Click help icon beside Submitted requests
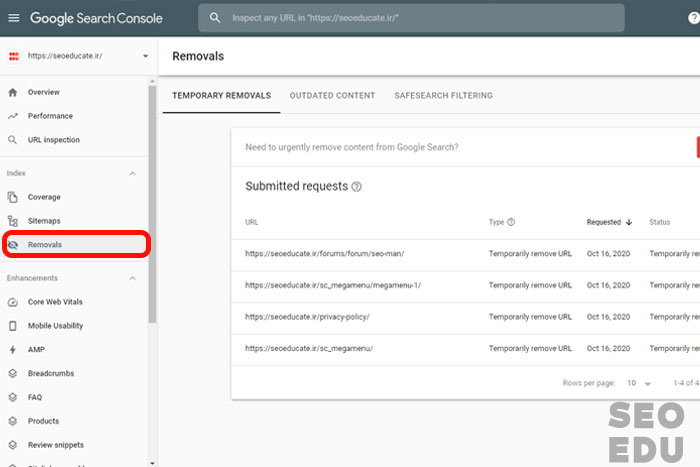The width and height of the screenshot is (700, 467). click(x=357, y=187)
